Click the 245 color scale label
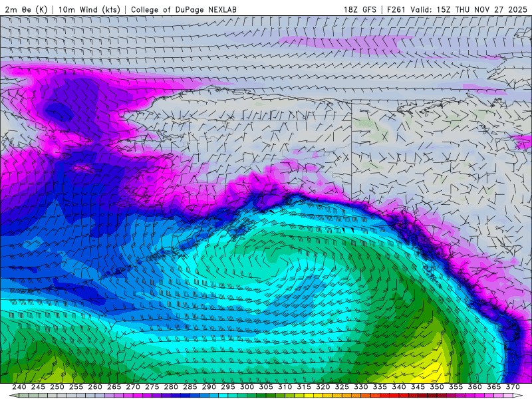 (38, 387)
